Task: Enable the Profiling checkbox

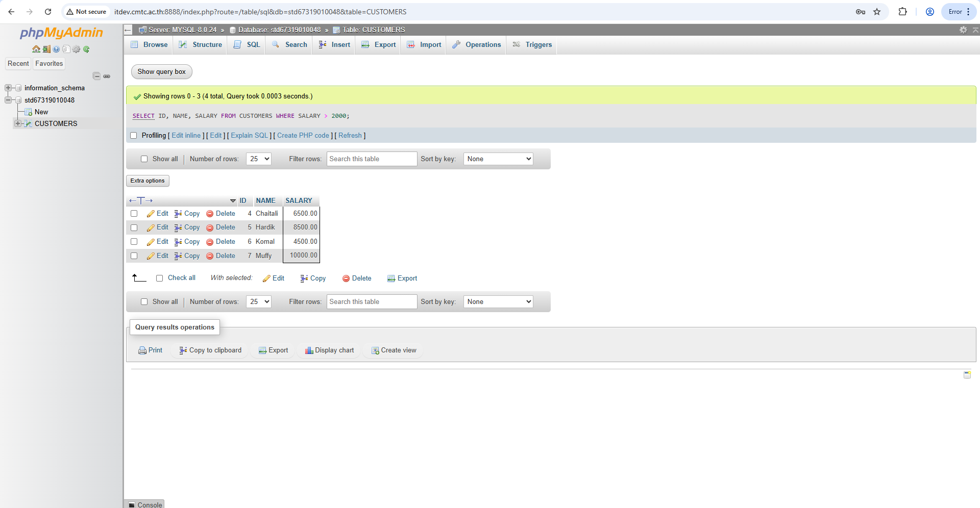Action: (134, 136)
